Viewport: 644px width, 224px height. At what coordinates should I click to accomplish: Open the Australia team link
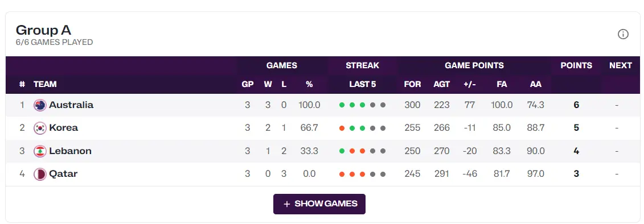tap(72, 105)
